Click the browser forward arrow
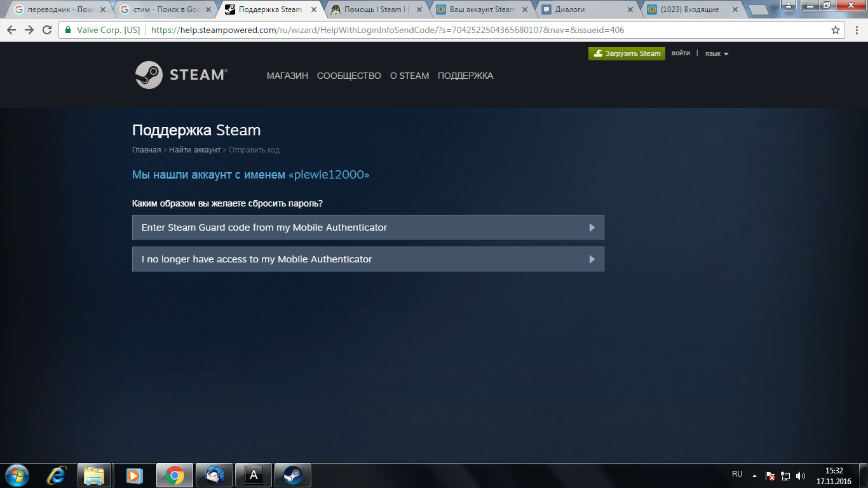The height and width of the screenshot is (488, 868). pyautogui.click(x=29, y=30)
